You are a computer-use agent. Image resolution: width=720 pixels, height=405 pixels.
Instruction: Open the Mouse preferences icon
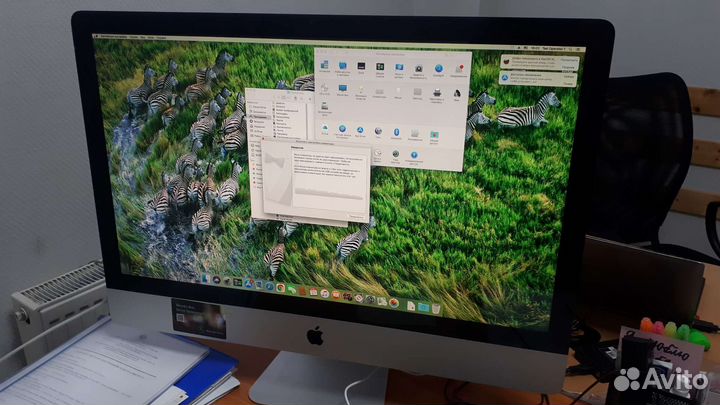398,91
